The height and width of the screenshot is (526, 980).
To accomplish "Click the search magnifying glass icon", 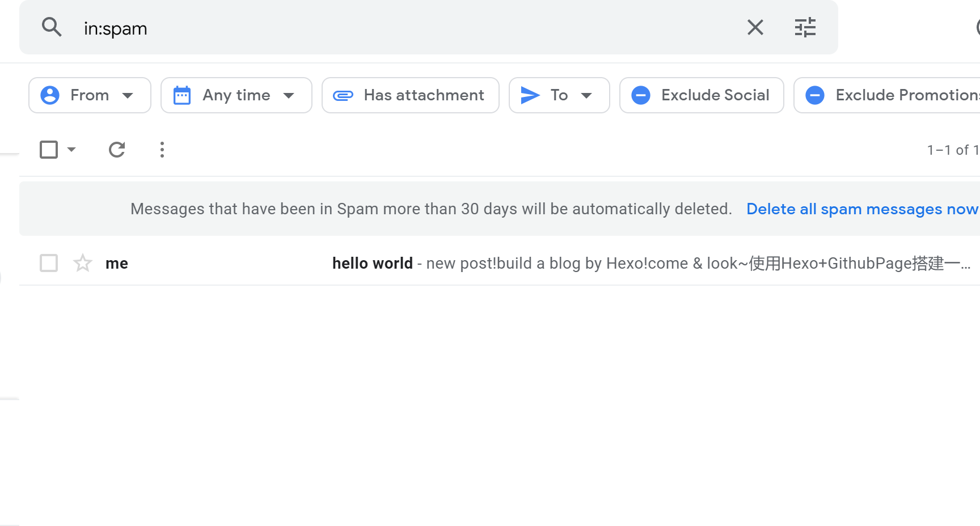I will [52, 27].
